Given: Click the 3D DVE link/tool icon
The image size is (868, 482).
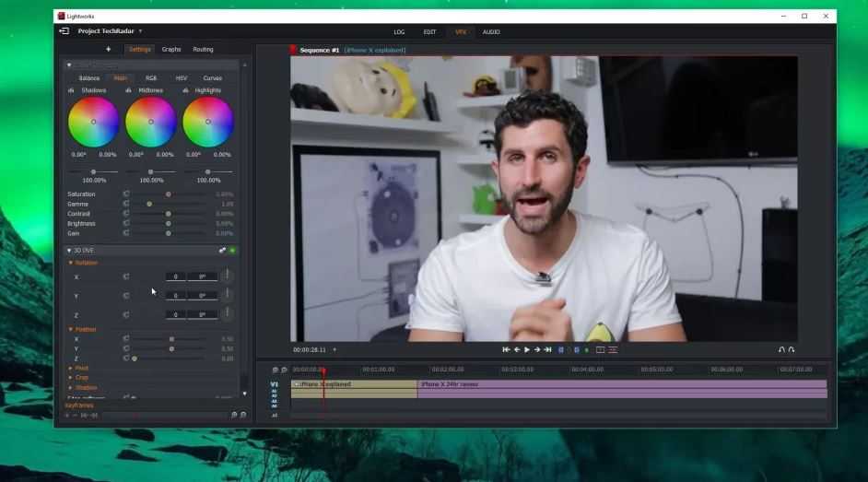Looking at the screenshot, I should click(x=222, y=251).
